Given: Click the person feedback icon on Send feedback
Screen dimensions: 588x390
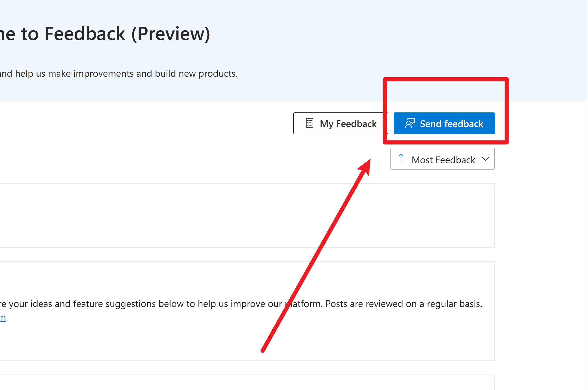Looking at the screenshot, I should [x=410, y=123].
